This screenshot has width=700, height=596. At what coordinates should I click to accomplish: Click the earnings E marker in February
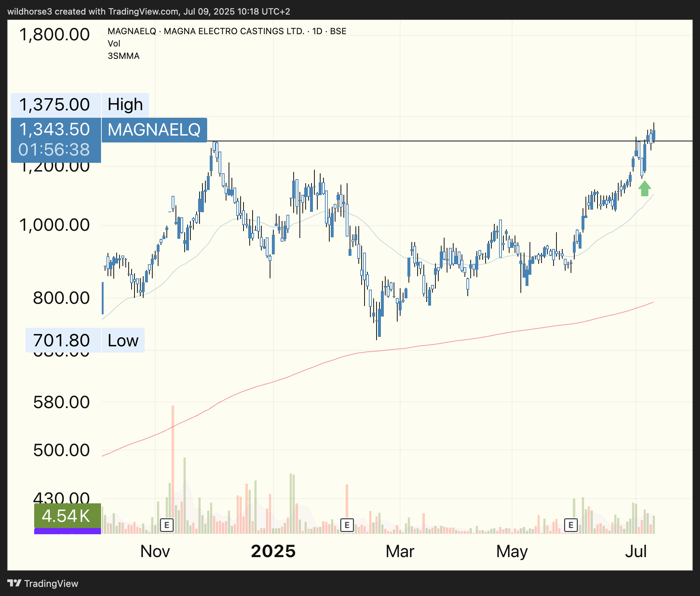pyautogui.click(x=347, y=525)
